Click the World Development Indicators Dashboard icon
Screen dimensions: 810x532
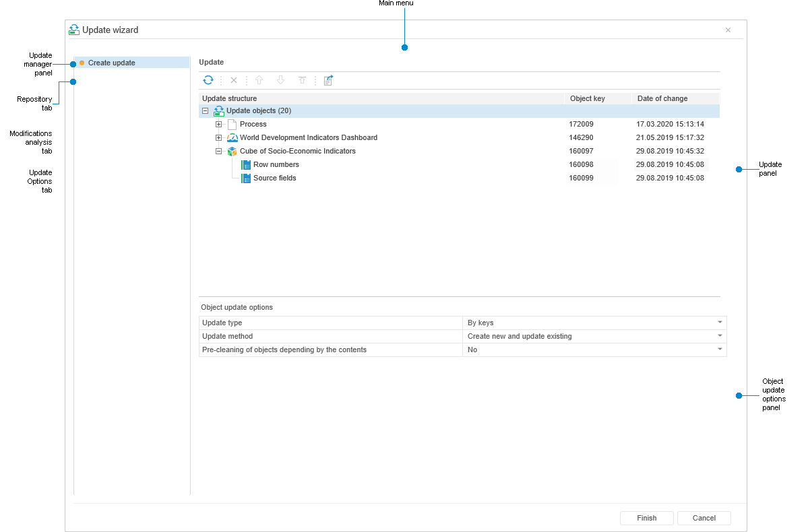pyautogui.click(x=232, y=137)
